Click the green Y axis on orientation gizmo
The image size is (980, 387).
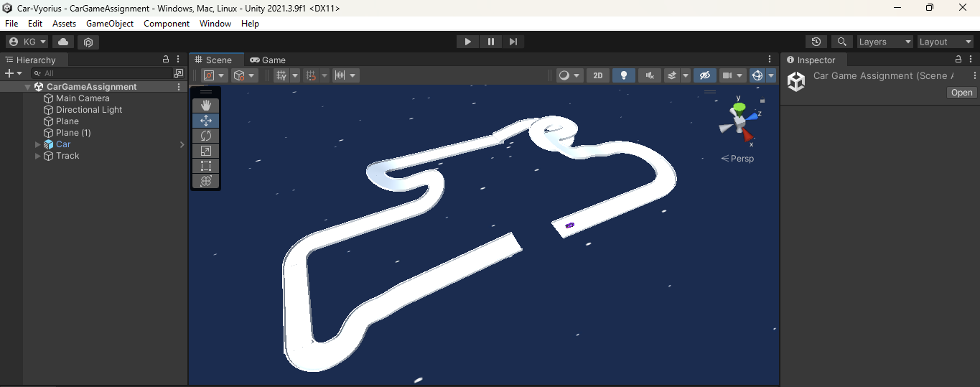(x=739, y=107)
